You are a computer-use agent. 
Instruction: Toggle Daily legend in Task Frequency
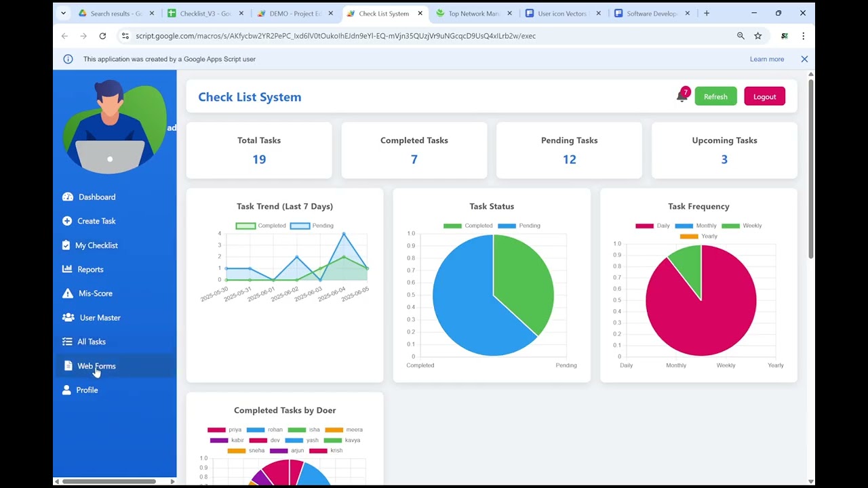point(652,226)
